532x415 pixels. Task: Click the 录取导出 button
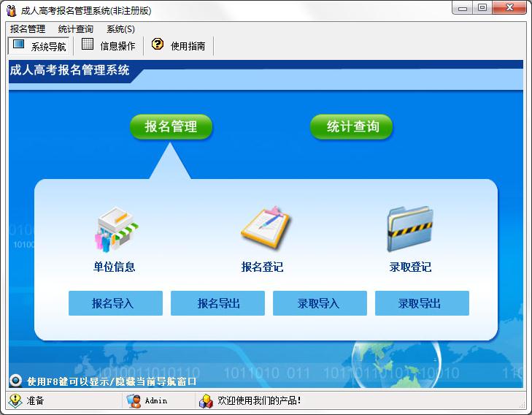(422, 303)
